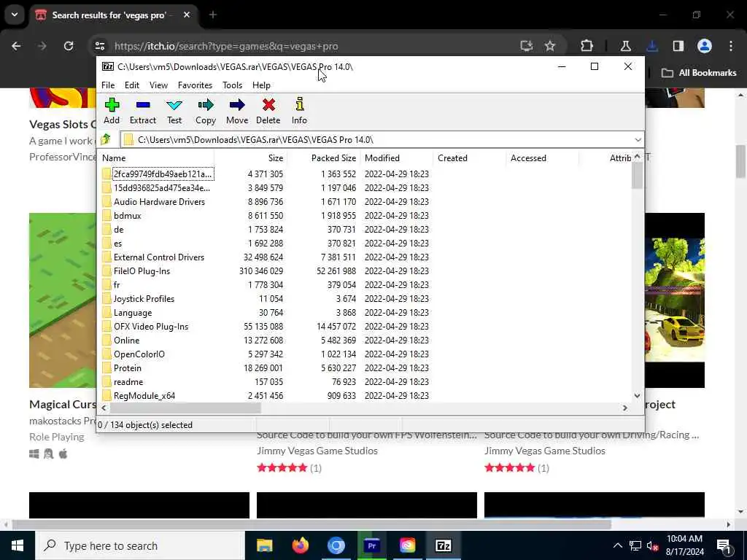747x560 pixels.
Task: Click the Chrome Labs flask icon
Action: pyautogui.click(x=625, y=46)
